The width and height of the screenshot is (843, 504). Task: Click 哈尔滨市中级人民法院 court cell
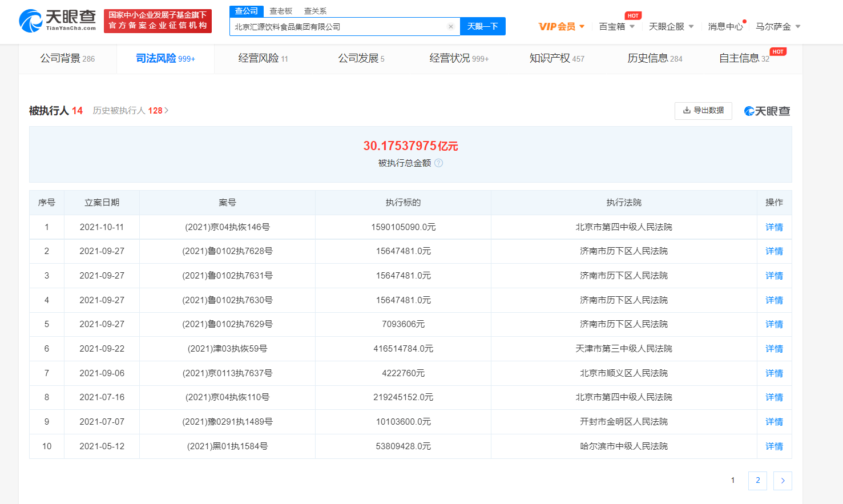[x=624, y=446]
